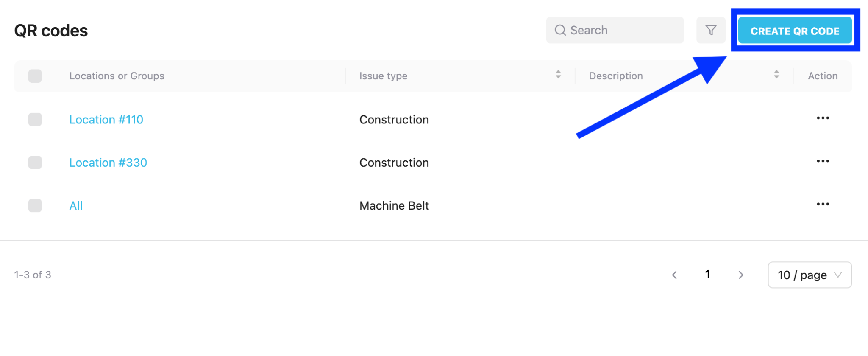The height and width of the screenshot is (356, 868).
Task: Open the Location #330 link
Action: [x=108, y=163]
